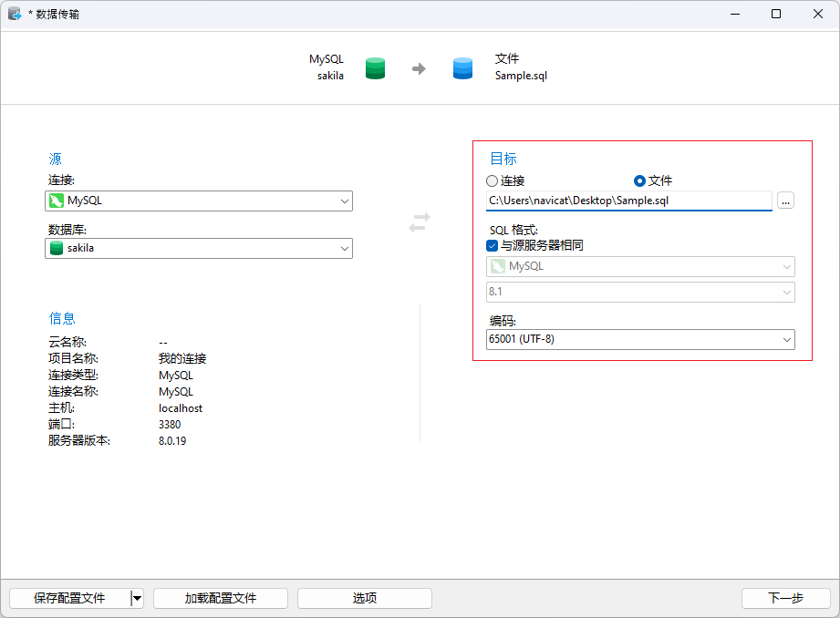Click the server version value 8.0.19
840x618 pixels.
(x=172, y=441)
